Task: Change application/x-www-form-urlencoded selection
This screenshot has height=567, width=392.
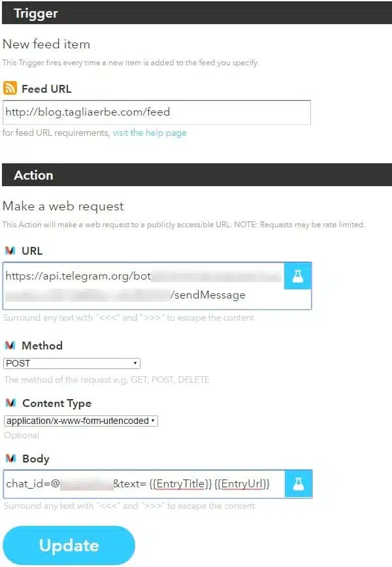Action: [x=80, y=421]
